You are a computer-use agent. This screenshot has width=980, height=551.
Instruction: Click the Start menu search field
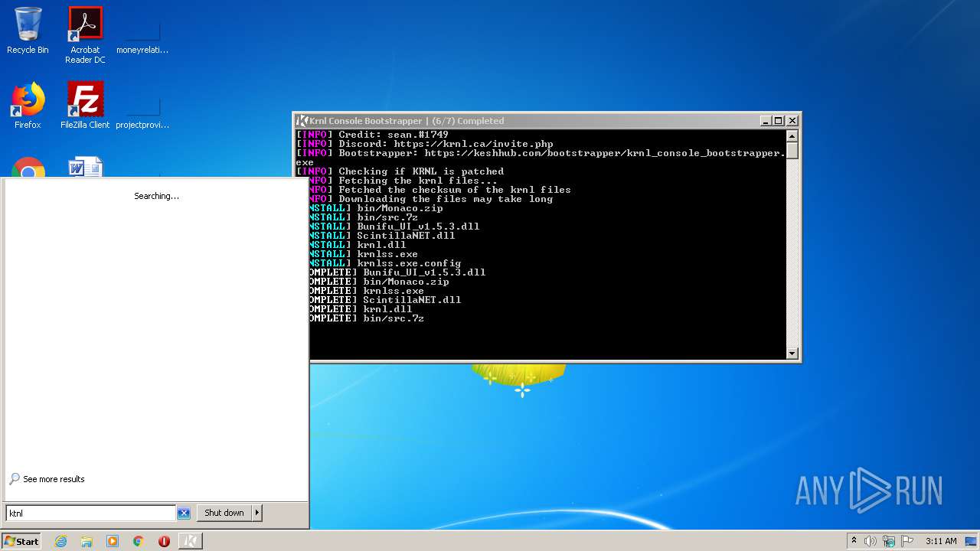click(x=91, y=513)
